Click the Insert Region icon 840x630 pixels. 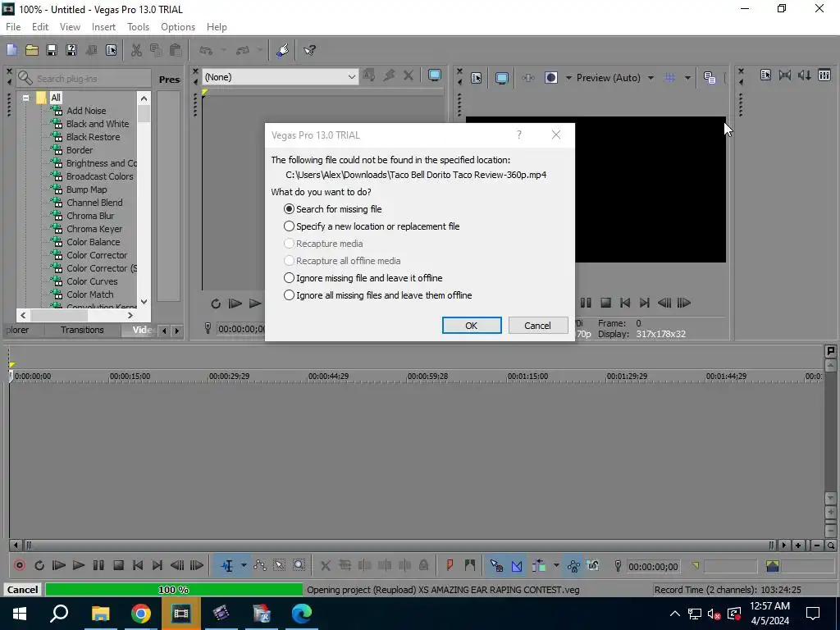click(x=470, y=565)
